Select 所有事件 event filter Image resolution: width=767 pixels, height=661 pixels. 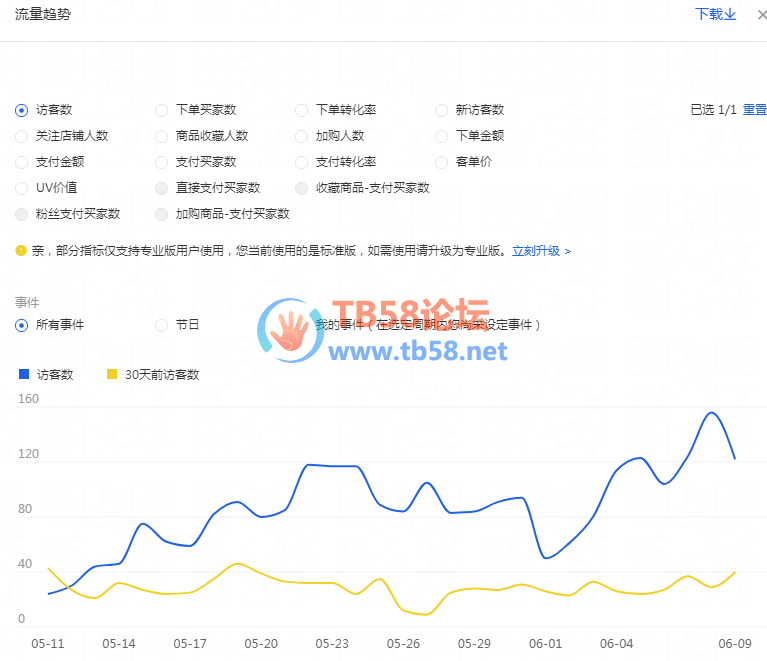(x=22, y=325)
